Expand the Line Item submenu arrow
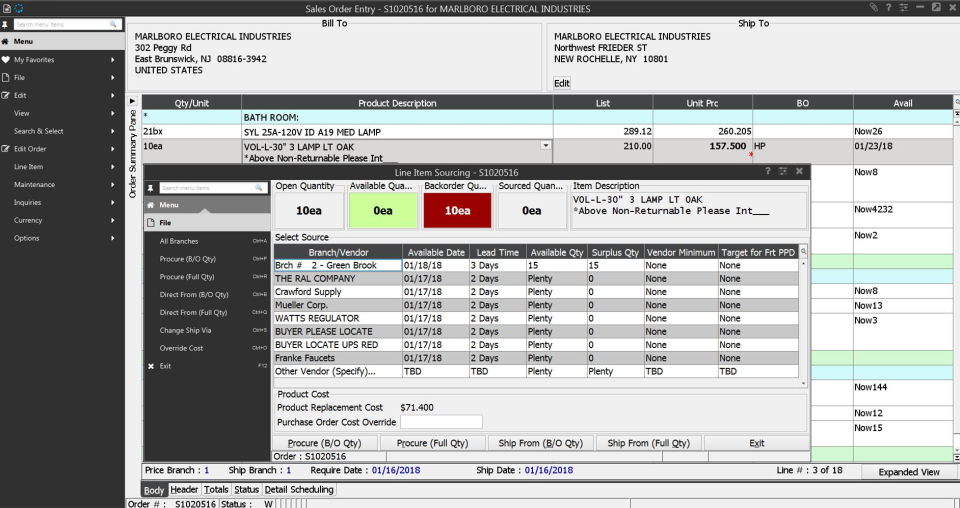 point(113,166)
